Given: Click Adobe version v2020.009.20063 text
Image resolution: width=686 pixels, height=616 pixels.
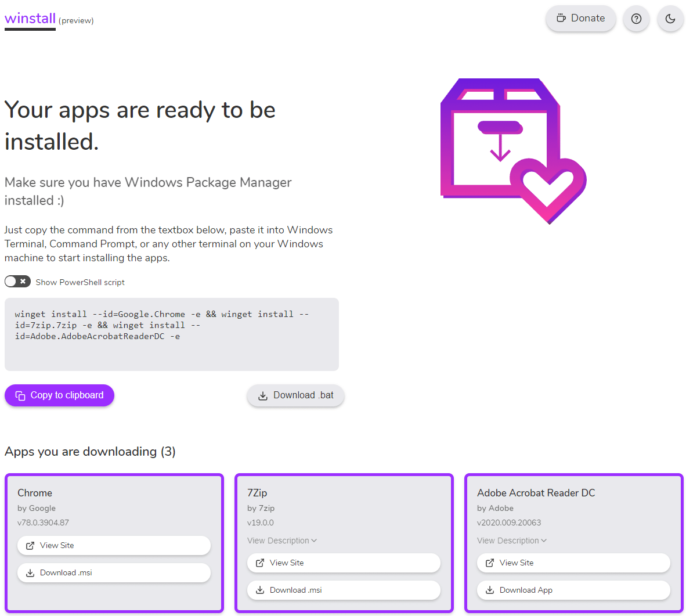Looking at the screenshot, I should click(x=509, y=523).
